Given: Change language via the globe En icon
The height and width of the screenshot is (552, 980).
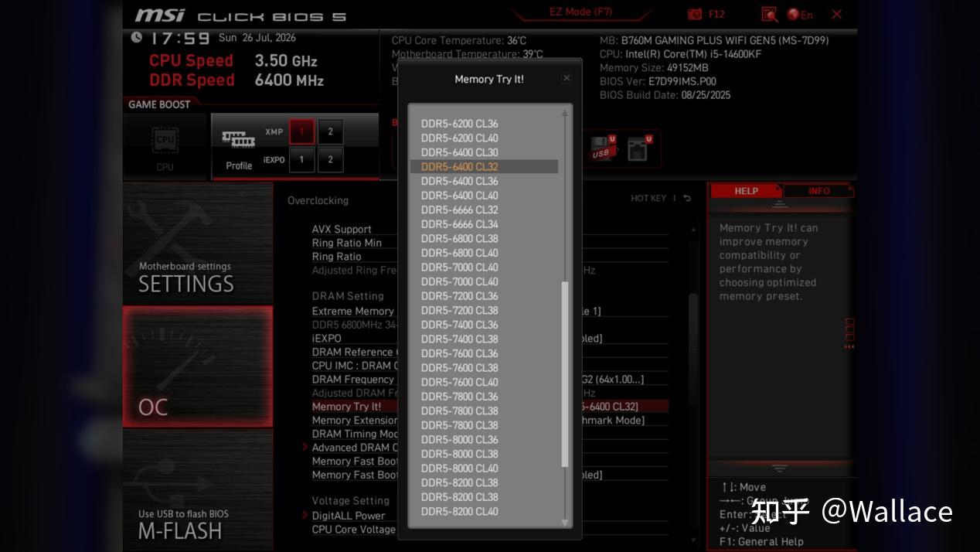Looking at the screenshot, I should (x=800, y=15).
